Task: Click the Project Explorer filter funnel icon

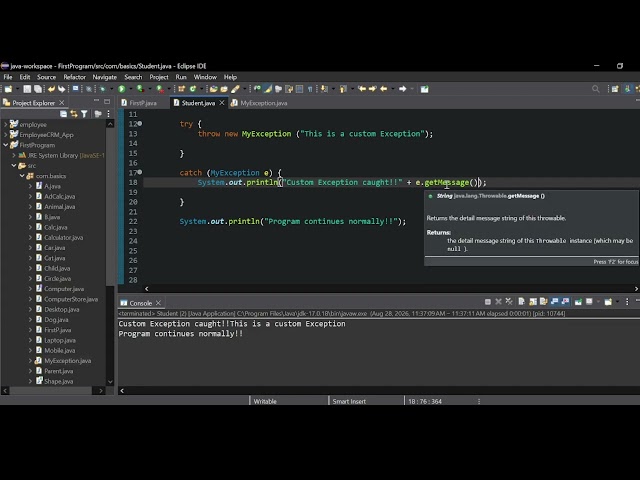Action: (84, 114)
